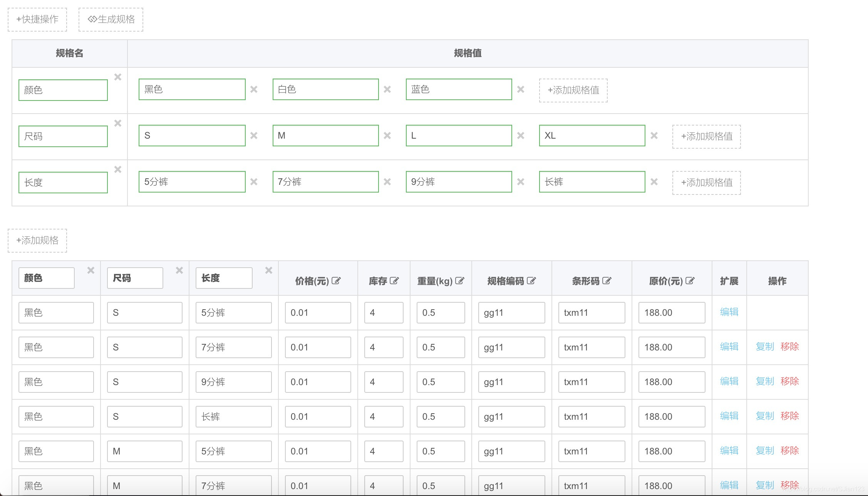The width and height of the screenshot is (868, 496).
Task: Remove the 长度 column from table
Action: (x=269, y=271)
